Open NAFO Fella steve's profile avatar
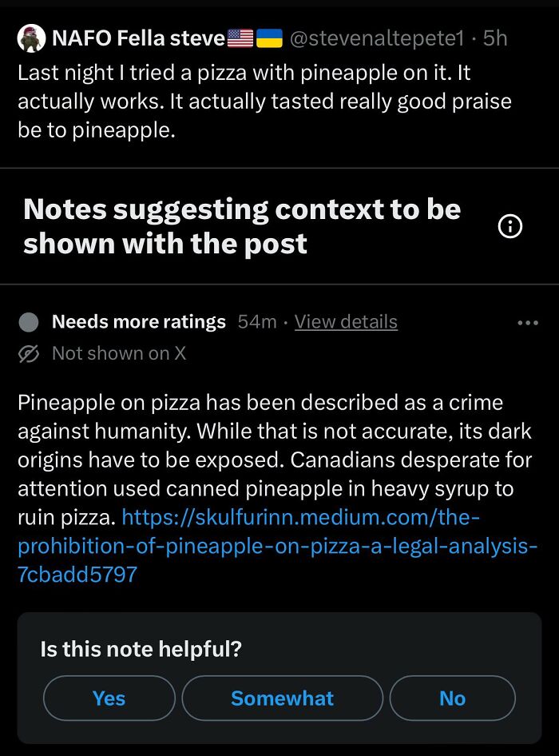The width and height of the screenshot is (559, 756). point(30,38)
